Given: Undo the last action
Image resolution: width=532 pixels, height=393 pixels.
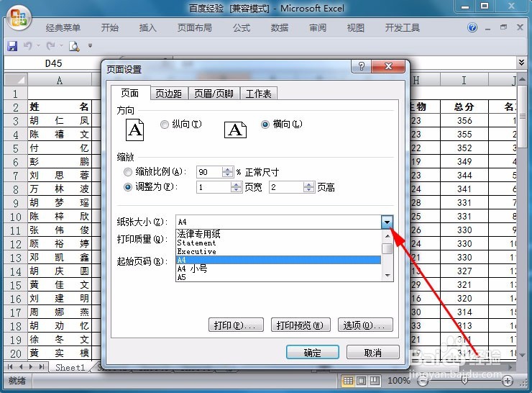Looking at the screenshot, I should pyautogui.click(x=28, y=46).
